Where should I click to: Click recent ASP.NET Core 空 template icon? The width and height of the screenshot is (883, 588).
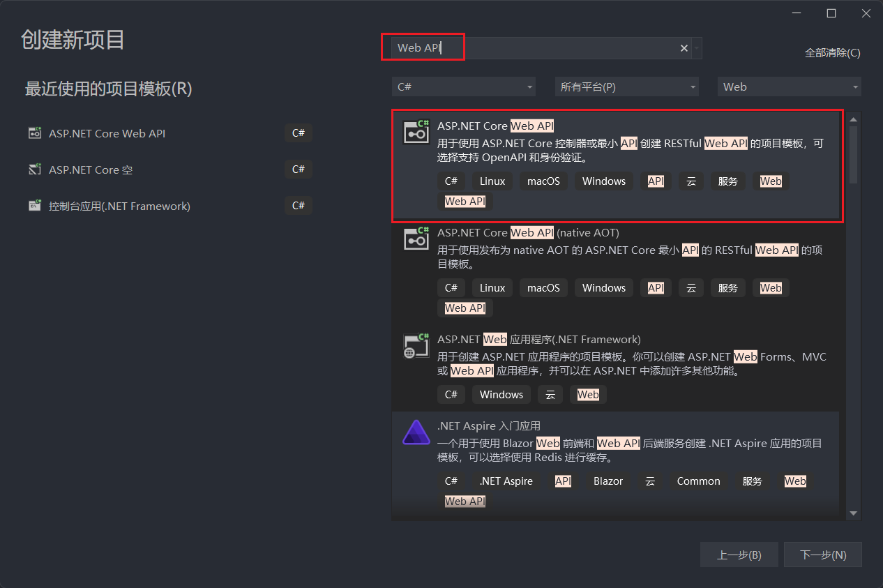click(x=35, y=169)
